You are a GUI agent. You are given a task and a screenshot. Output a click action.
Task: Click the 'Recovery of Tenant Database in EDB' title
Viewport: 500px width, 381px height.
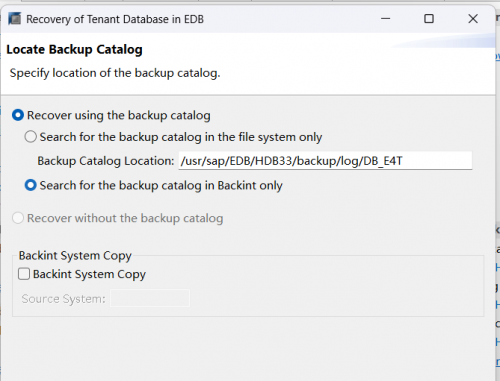(115, 19)
